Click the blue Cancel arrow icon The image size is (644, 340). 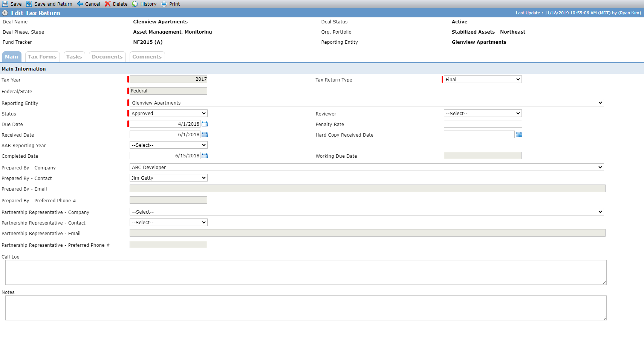(x=80, y=4)
